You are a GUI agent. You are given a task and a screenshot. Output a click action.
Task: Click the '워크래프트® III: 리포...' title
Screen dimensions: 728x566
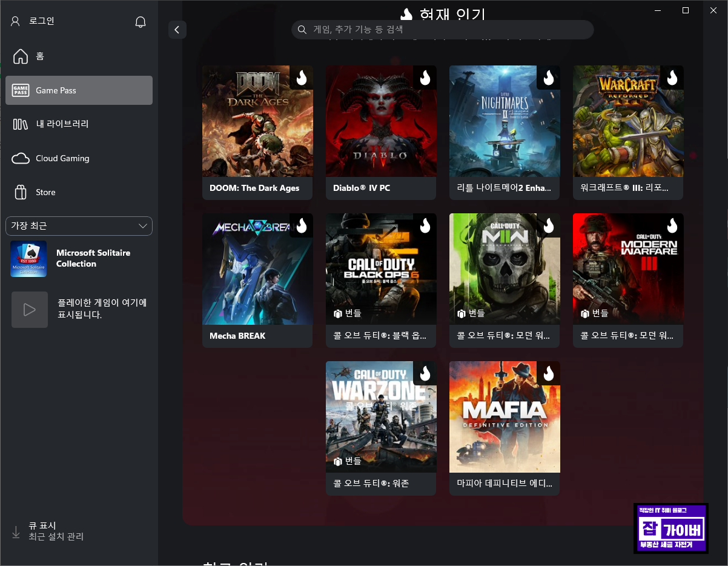coord(624,188)
